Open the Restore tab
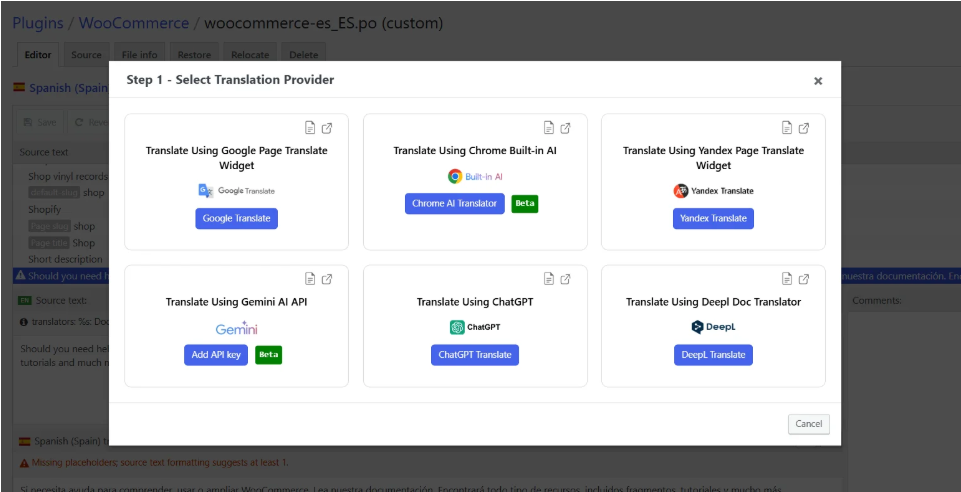The width and height of the screenshot is (961, 492). pyautogui.click(x=194, y=55)
